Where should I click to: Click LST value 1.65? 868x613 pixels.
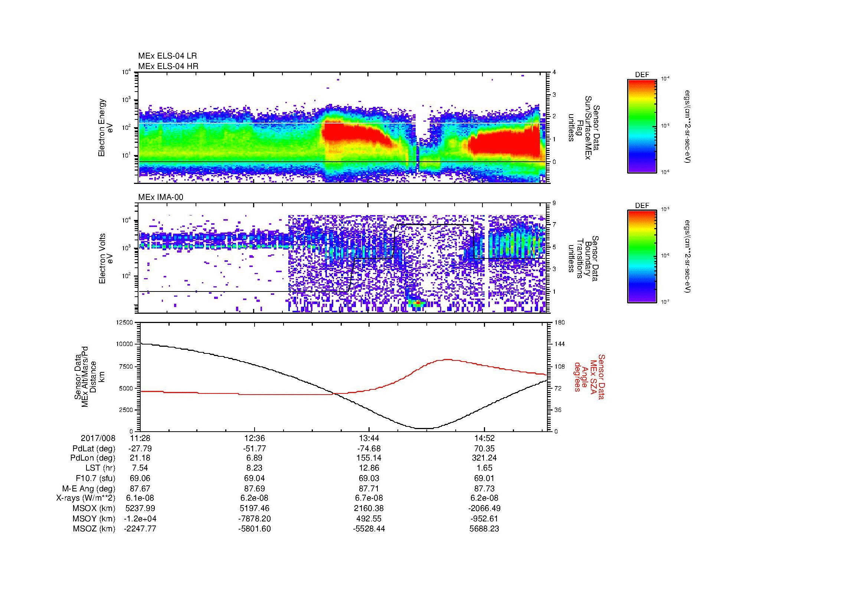click(484, 468)
